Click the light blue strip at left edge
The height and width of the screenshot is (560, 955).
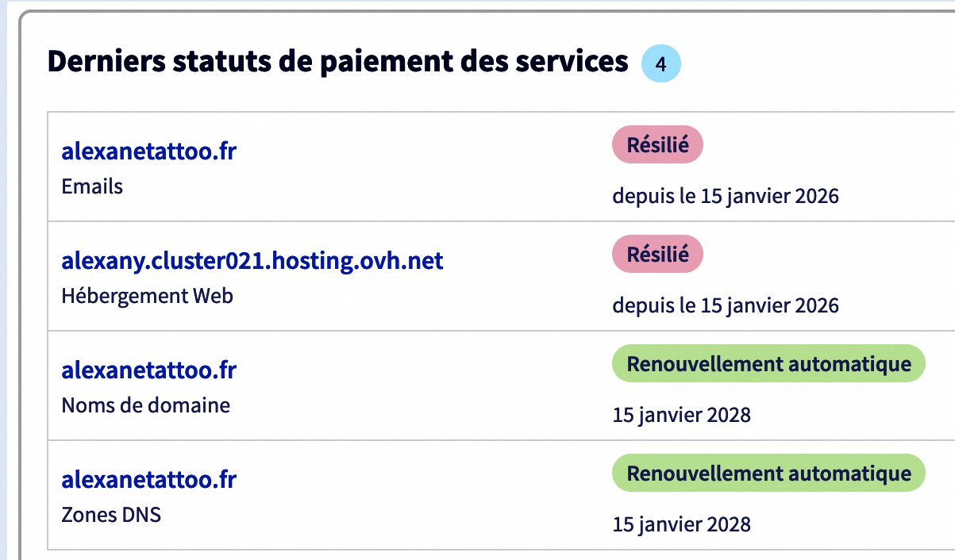tap(3, 278)
